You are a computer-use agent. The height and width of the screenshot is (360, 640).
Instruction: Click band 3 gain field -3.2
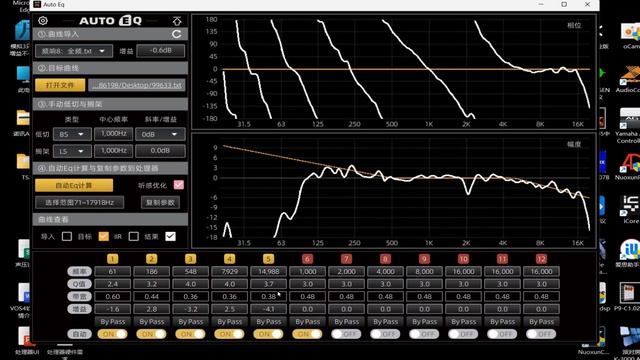coord(191,309)
